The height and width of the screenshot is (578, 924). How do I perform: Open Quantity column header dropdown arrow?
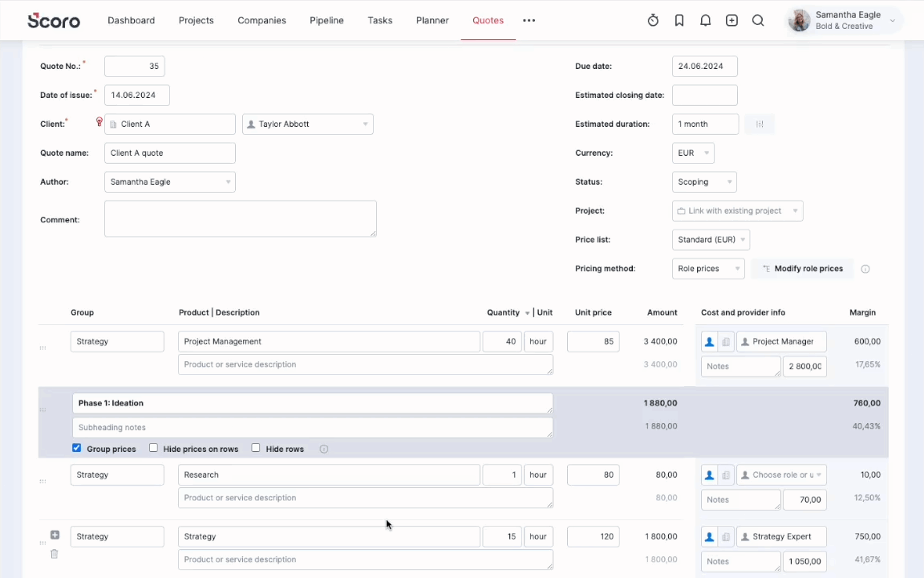pos(528,313)
